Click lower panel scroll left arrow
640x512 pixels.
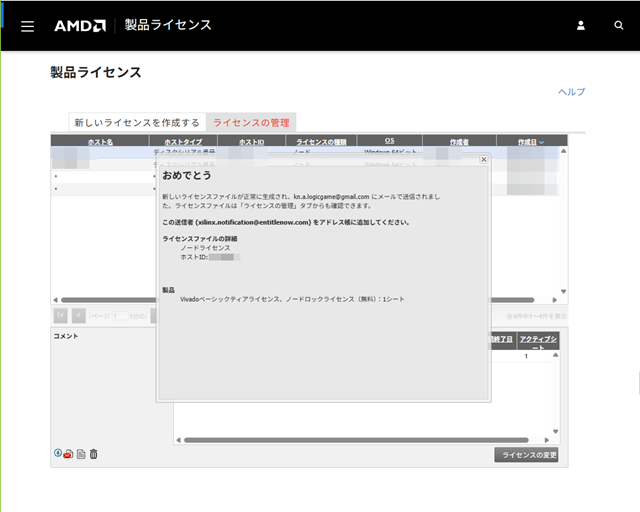pos(178,440)
